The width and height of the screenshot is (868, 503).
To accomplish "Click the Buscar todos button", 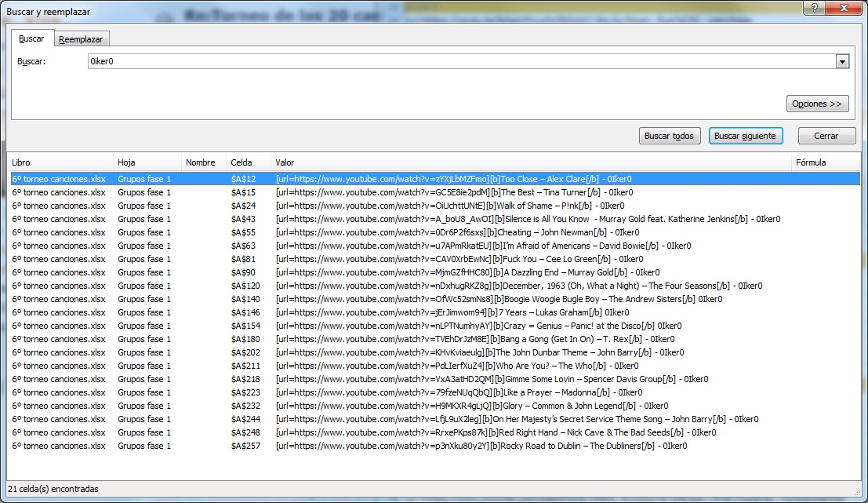I will tap(670, 136).
